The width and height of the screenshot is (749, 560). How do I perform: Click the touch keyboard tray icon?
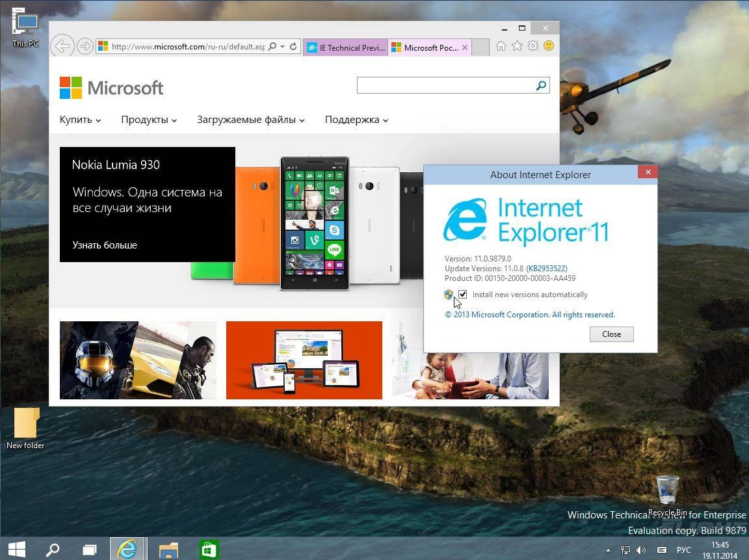tap(662, 550)
